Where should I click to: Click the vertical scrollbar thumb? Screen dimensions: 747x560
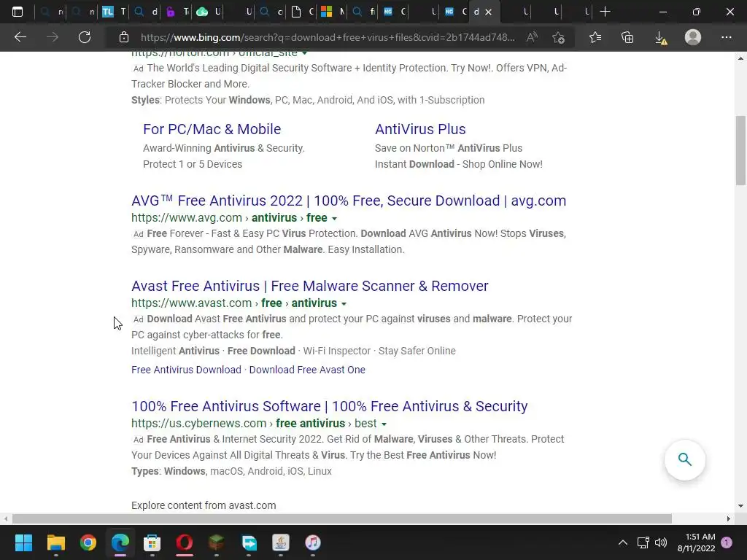[x=740, y=150]
